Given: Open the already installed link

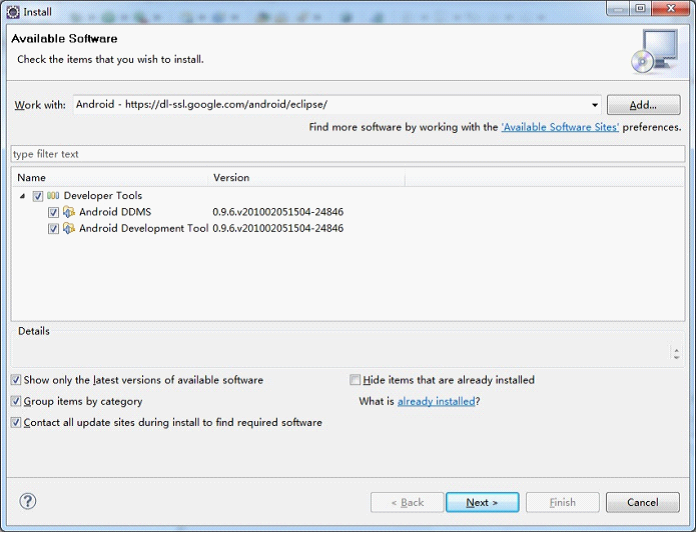Looking at the screenshot, I should (436, 402).
